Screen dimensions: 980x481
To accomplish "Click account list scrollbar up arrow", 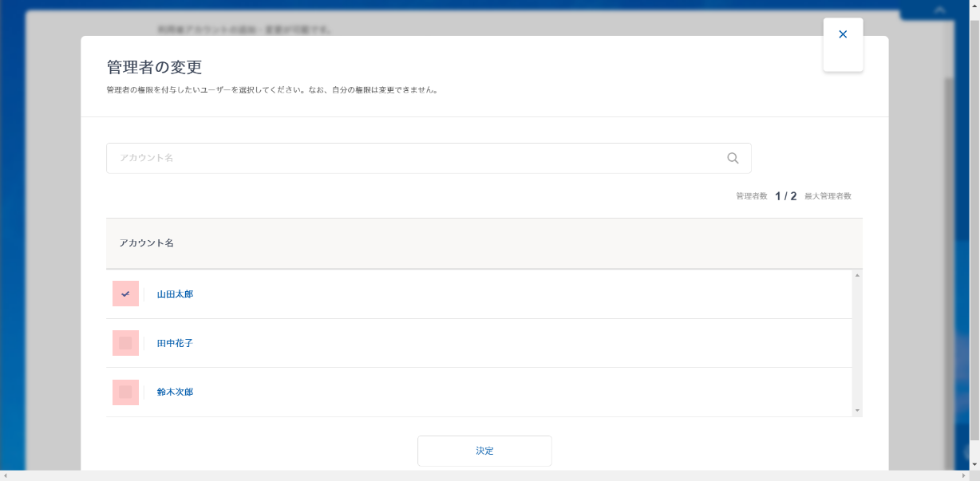I will click(x=857, y=275).
